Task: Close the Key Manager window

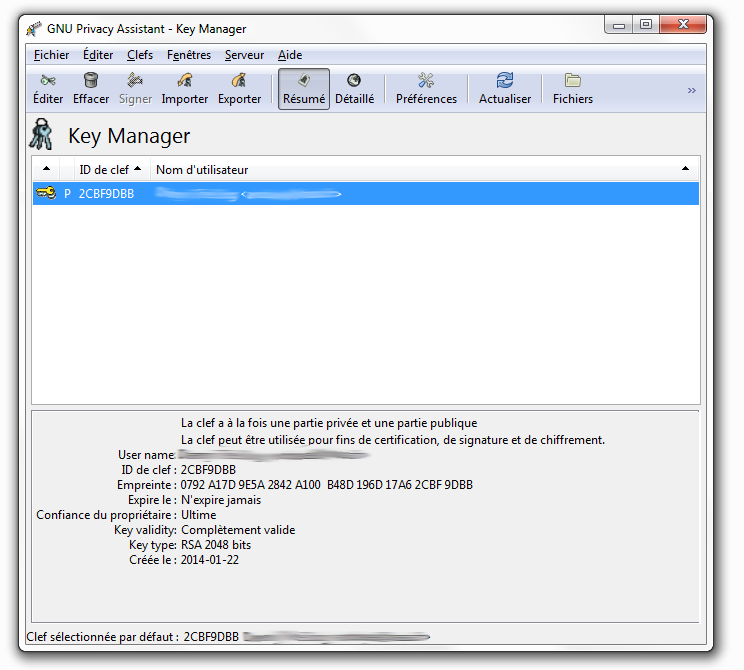Action: 683,25
